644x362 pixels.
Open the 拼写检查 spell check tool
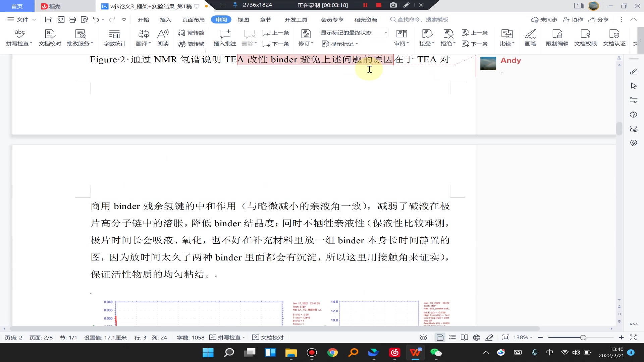pyautogui.click(x=19, y=38)
